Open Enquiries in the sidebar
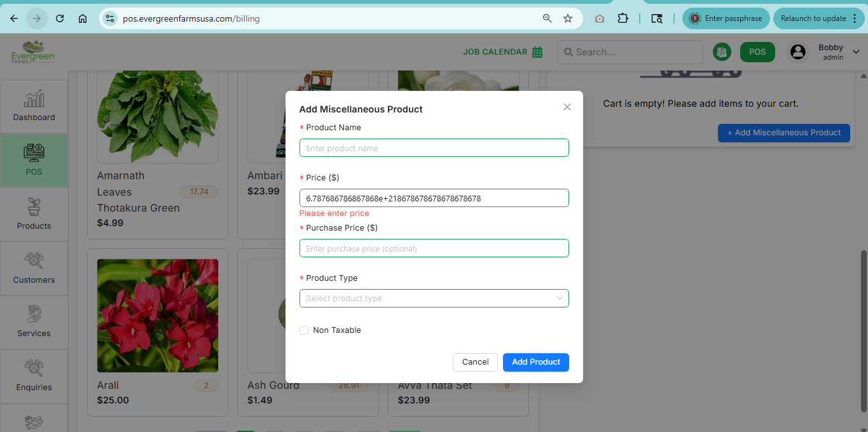The image size is (868, 432). click(x=34, y=376)
